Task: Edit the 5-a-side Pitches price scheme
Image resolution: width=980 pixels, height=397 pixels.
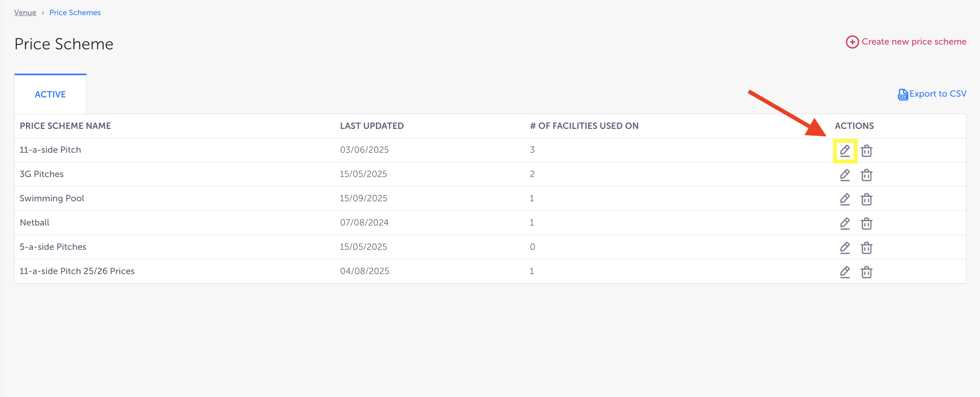Action: [845, 248]
